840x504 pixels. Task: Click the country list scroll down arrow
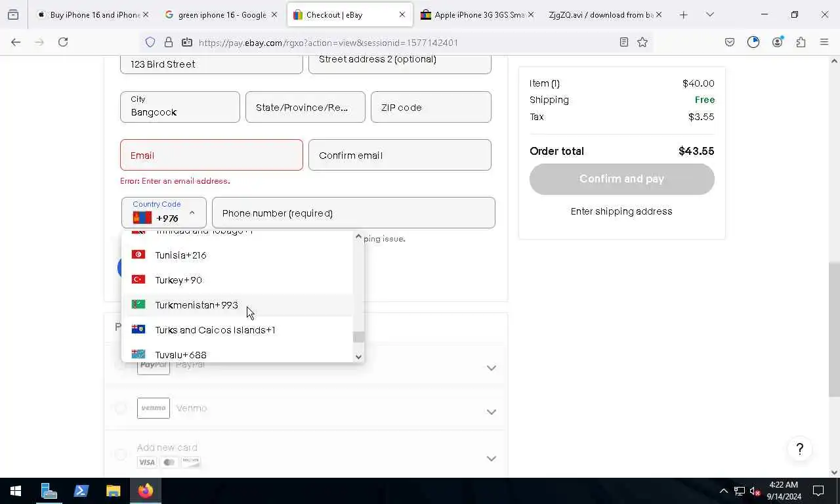pyautogui.click(x=358, y=357)
